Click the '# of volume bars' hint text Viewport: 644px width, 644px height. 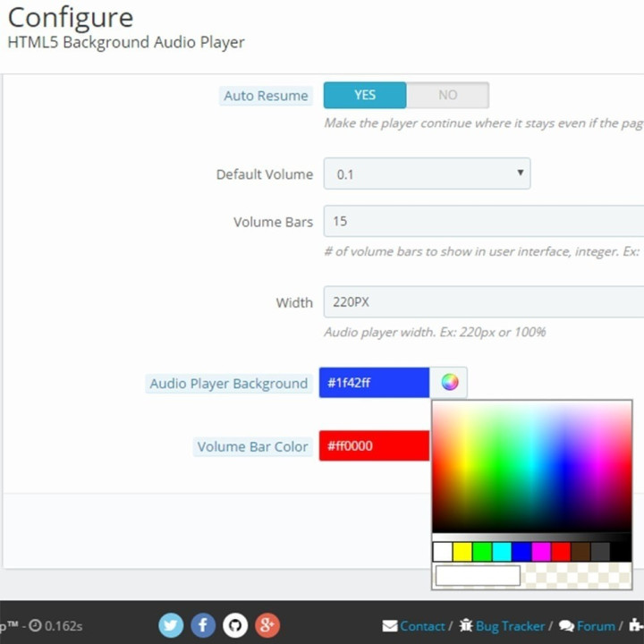(481, 251)
